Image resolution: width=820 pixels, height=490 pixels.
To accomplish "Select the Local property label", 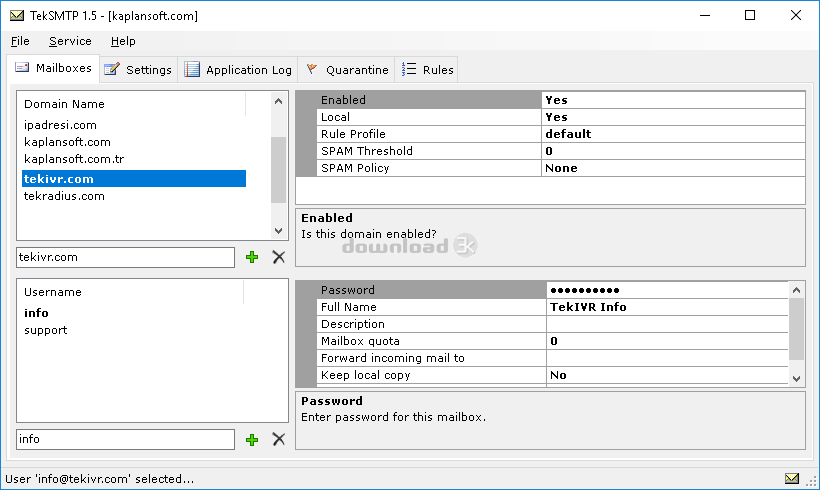I will coord(429,117).
